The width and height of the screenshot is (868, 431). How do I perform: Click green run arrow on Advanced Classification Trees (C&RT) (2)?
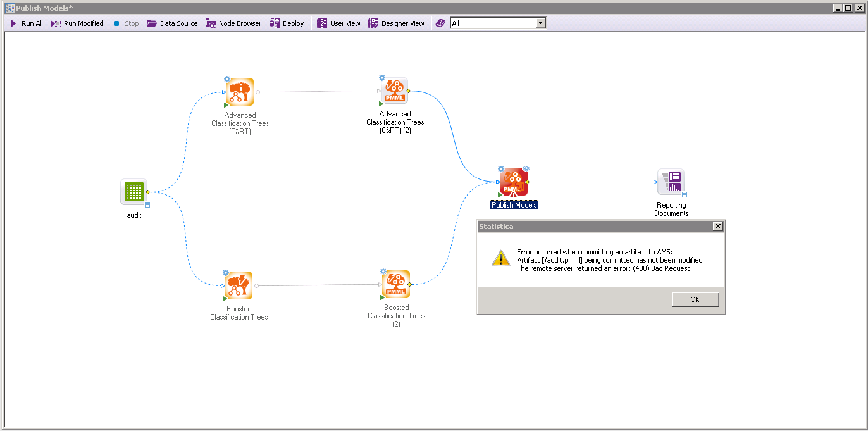click(381, 104)
